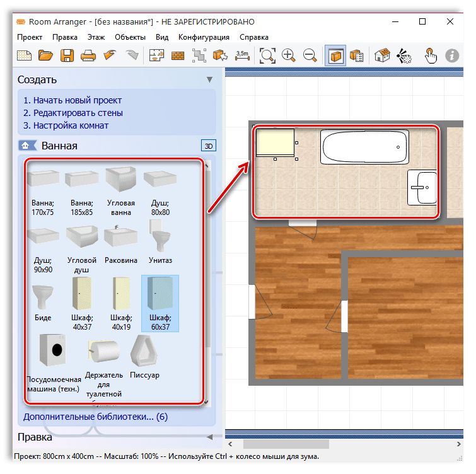
Task: Open 'Дополнительные библиотеки… (6)' link
Action: (95, 417)
